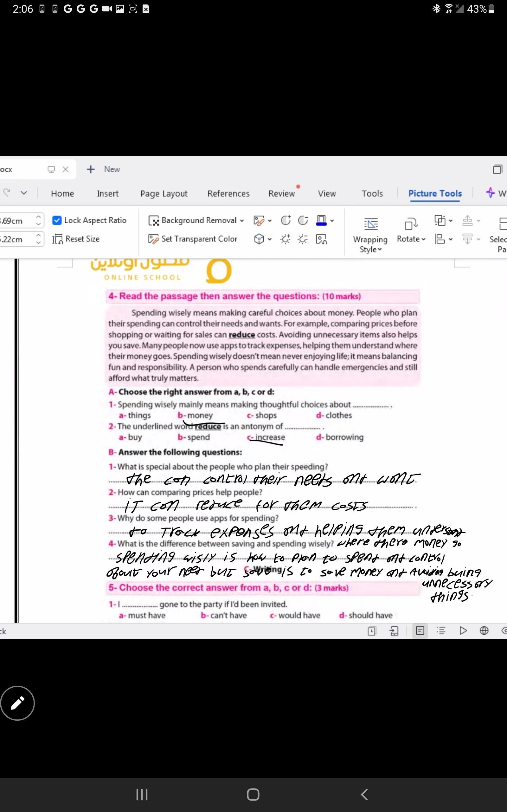Open the Page Layout tab

[x=164, y=193]
